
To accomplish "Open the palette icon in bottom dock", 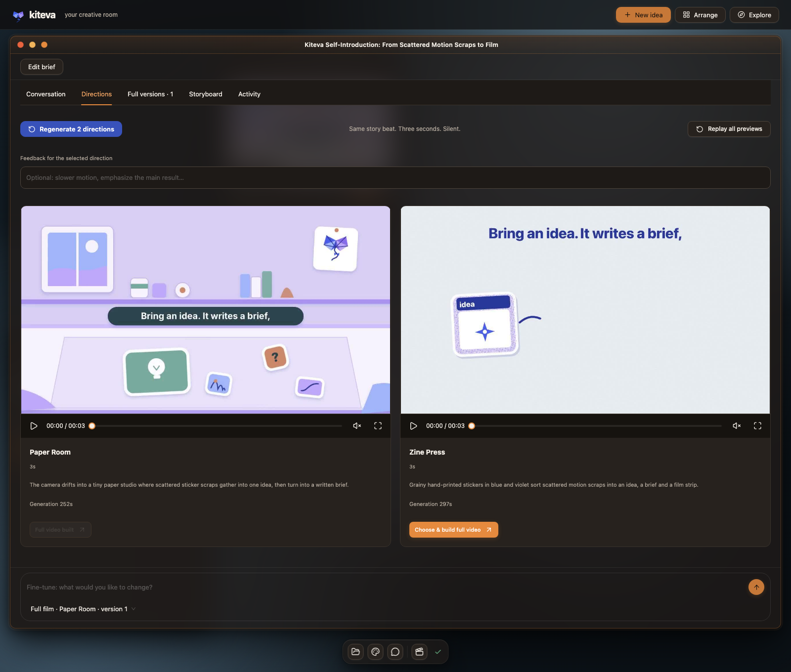I will pyautogui.click(x=375, y=652).
